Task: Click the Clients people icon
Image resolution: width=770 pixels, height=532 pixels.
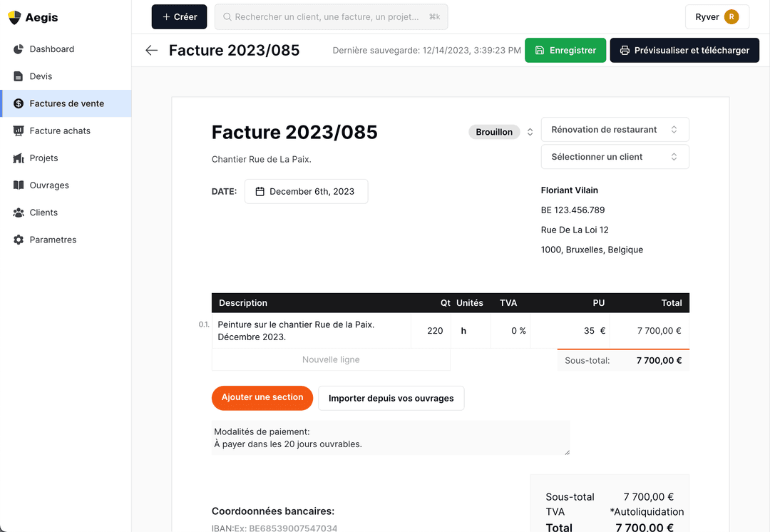Action: 18,213
